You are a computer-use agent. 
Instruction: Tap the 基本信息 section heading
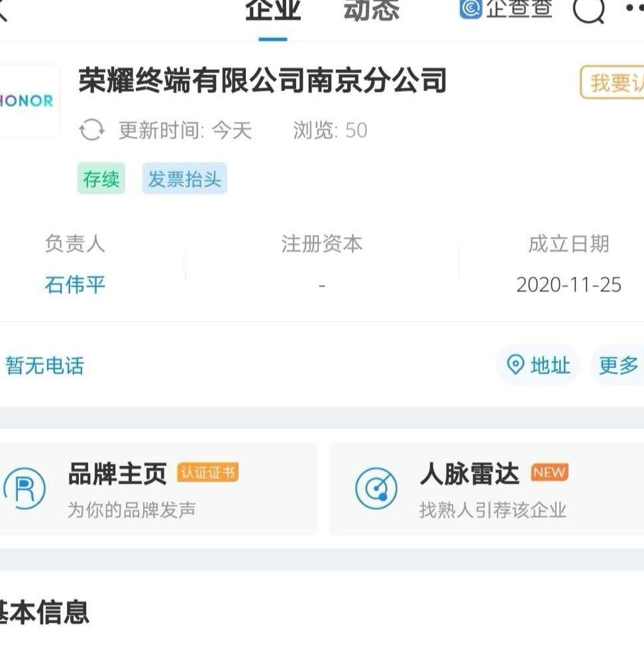tap(44, 612)
